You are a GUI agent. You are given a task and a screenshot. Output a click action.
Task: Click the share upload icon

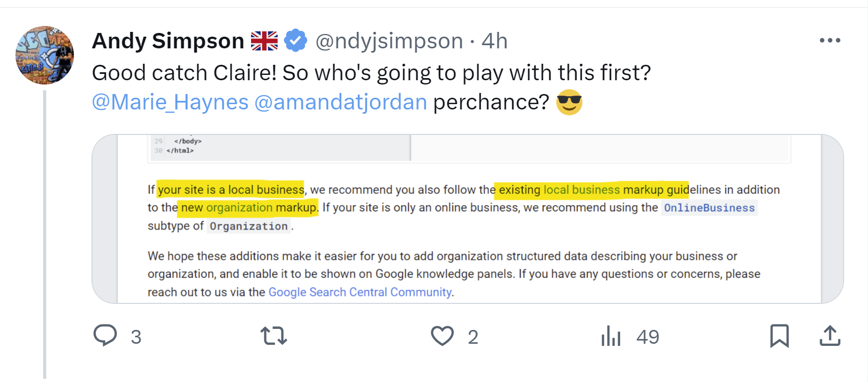pyautogui.click(x=830, y=336)
